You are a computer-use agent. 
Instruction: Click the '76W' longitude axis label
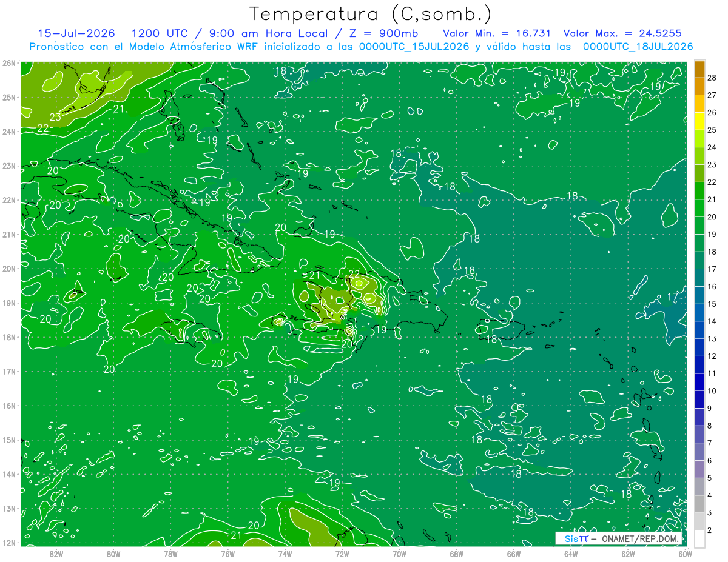tap(227, 554)
